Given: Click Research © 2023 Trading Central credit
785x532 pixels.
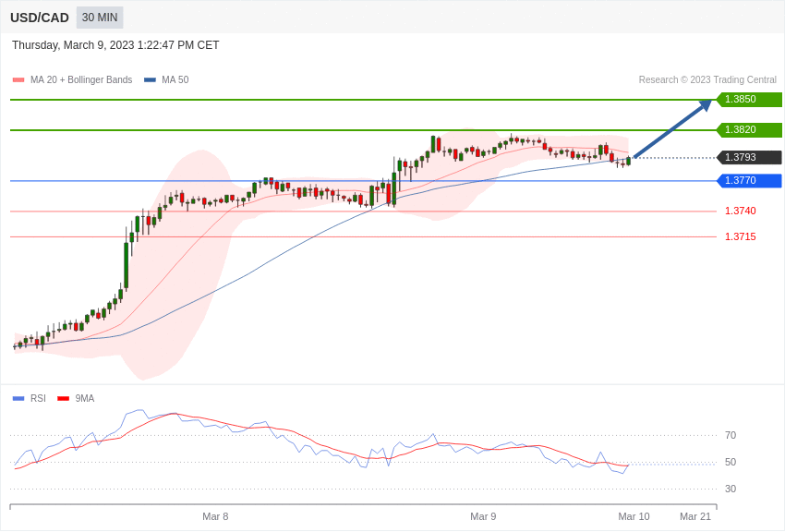Looking at the screenshot, I should click(707, 80).
